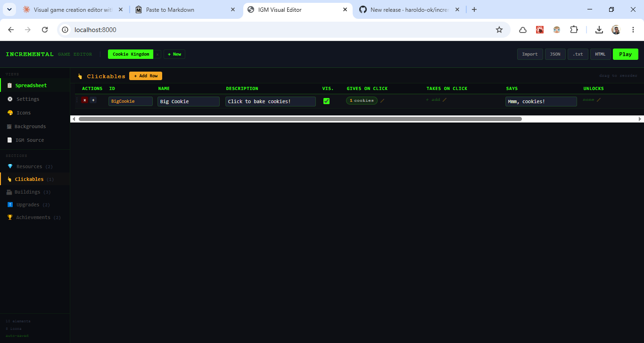This screenshot has height=343, width=644.
Task: Close the GitHub New release tab
Action: (457, 9)
